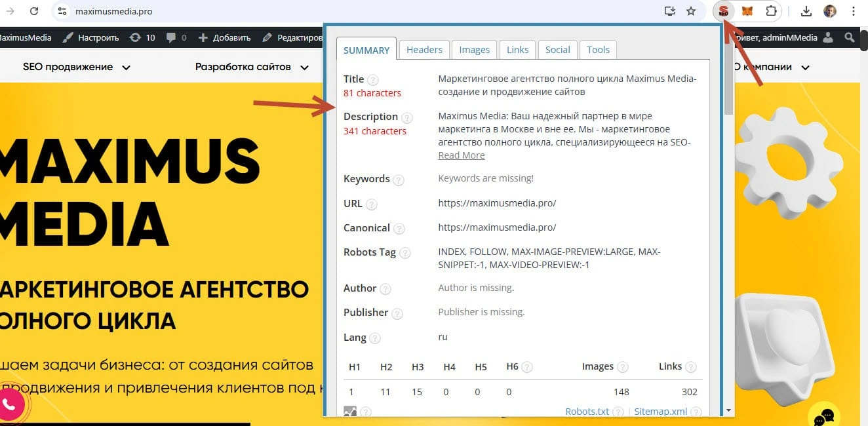Click the help icon next to Canonical
The image size is (868, 426).
point(399,229)
